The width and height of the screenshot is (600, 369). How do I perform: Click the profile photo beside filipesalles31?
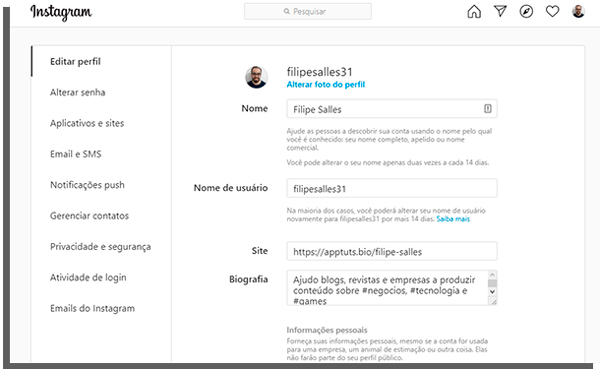pos(256,77)
